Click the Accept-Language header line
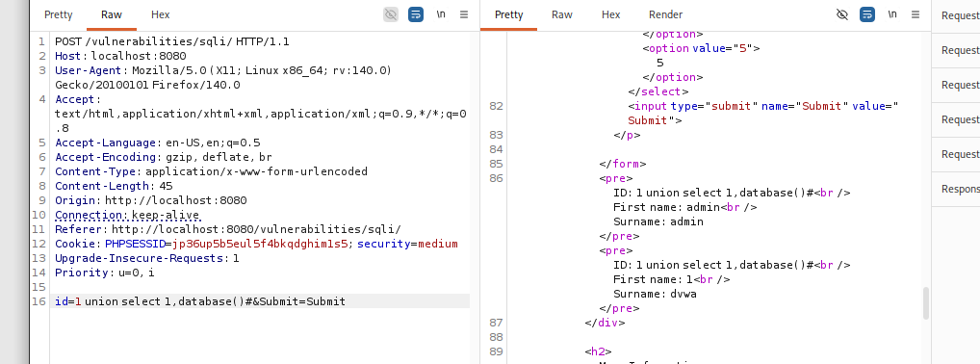Image resolution: width=980 pixels, height=364 pixels. (x=158, y=143)
